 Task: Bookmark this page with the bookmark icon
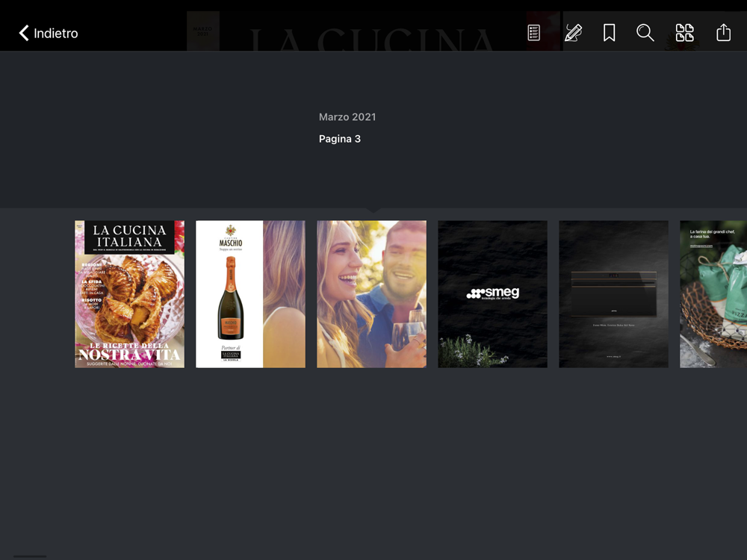coord(609,33)
